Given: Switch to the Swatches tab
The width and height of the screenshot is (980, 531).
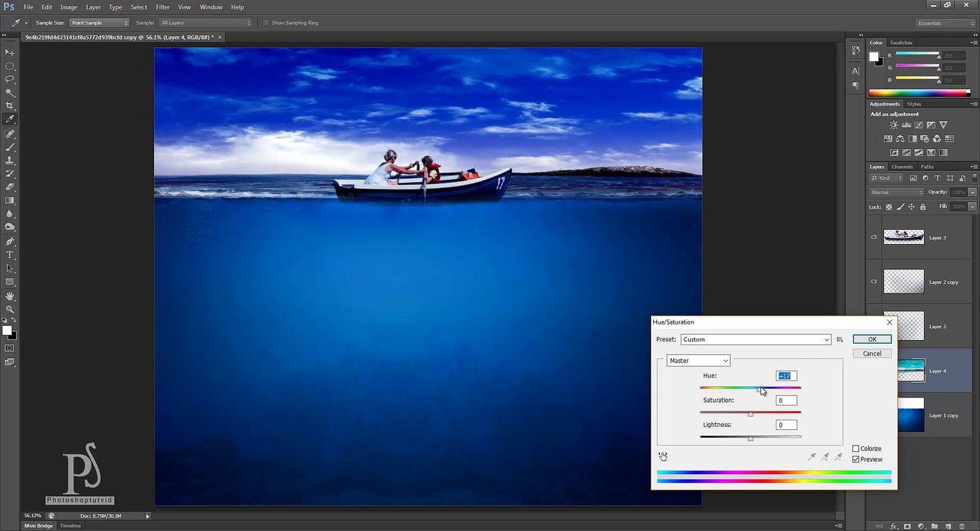Looking at the screenshot, I should (901, 43).
